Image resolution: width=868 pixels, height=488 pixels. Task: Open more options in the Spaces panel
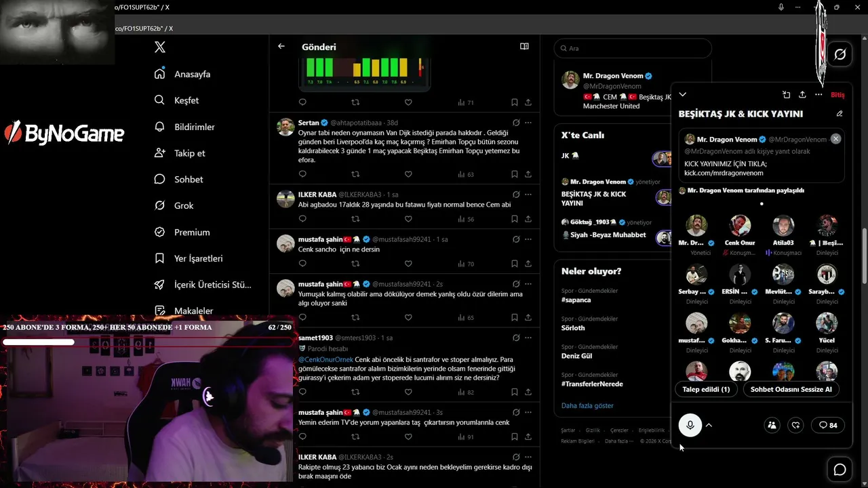click(x=818, y=95)
